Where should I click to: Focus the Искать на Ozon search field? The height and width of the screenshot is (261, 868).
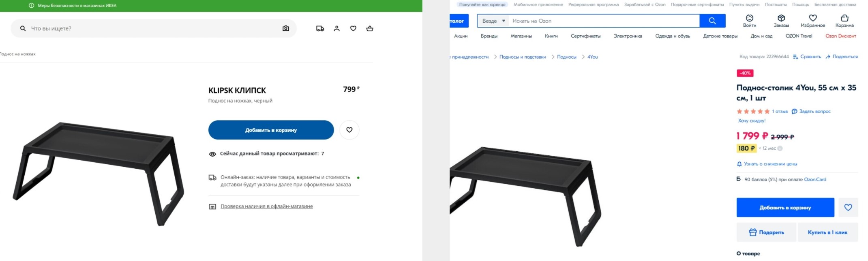pos(604,21)
